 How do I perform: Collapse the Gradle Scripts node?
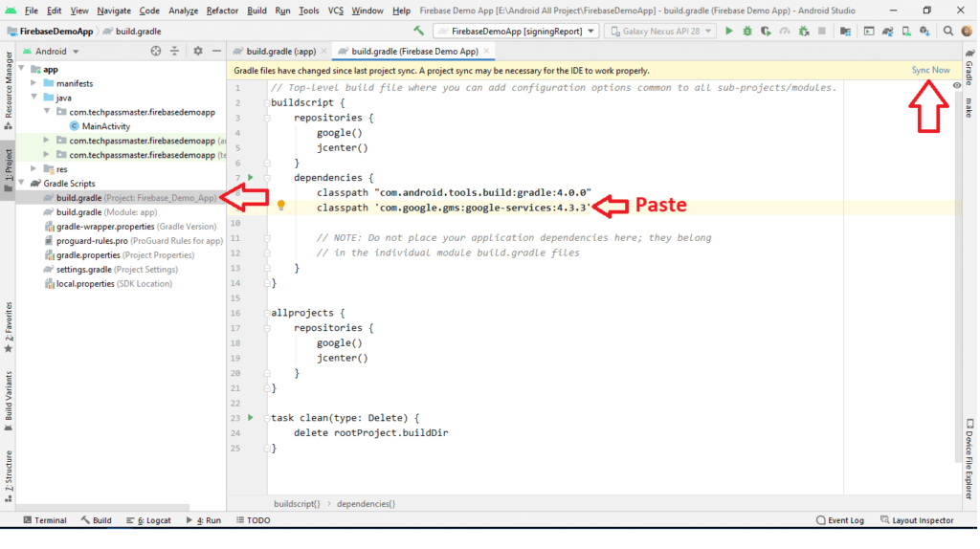(x=22, y=183)
